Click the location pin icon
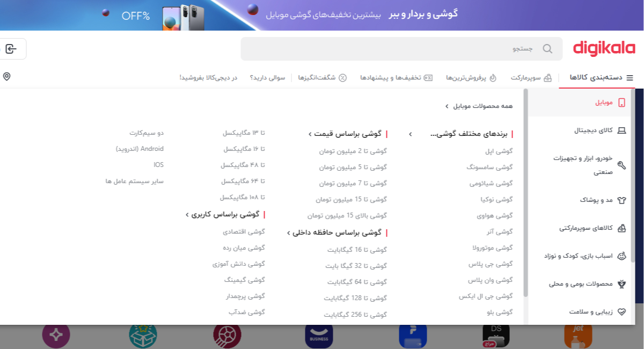 pos(6,77)
